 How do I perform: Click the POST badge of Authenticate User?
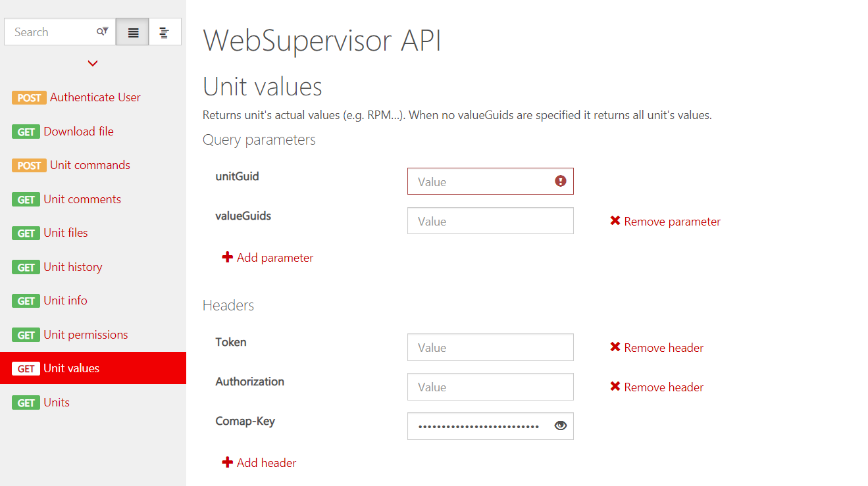coord(29,97)
